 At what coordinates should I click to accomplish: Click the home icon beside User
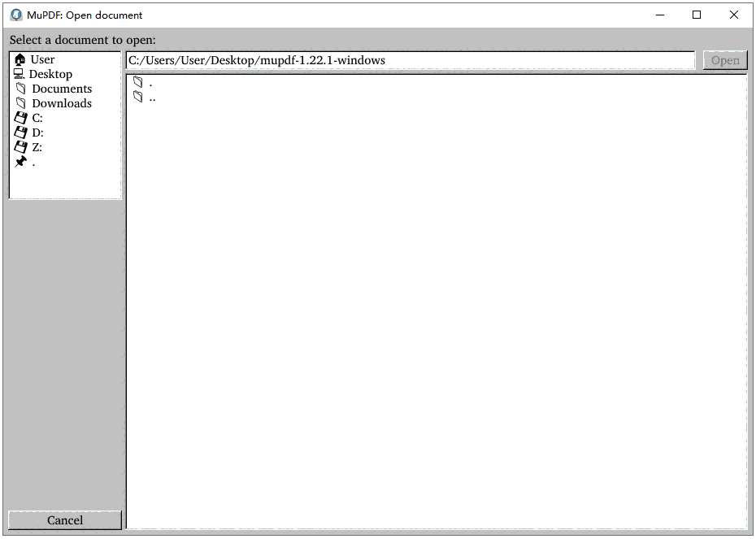pyautogui.click(x=20, y=59)
